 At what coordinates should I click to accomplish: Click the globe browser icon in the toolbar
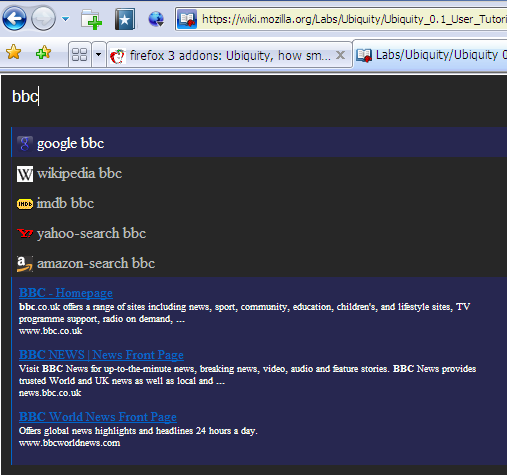tap(156, 19)
